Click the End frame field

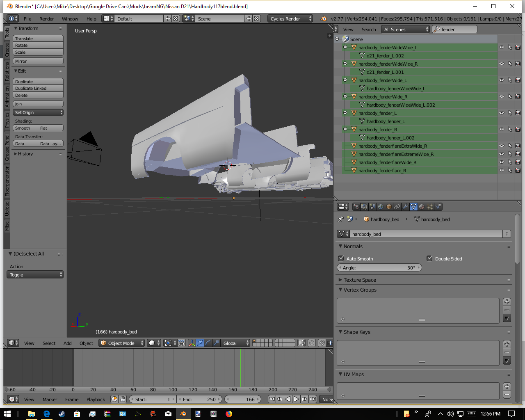[199, 399]
